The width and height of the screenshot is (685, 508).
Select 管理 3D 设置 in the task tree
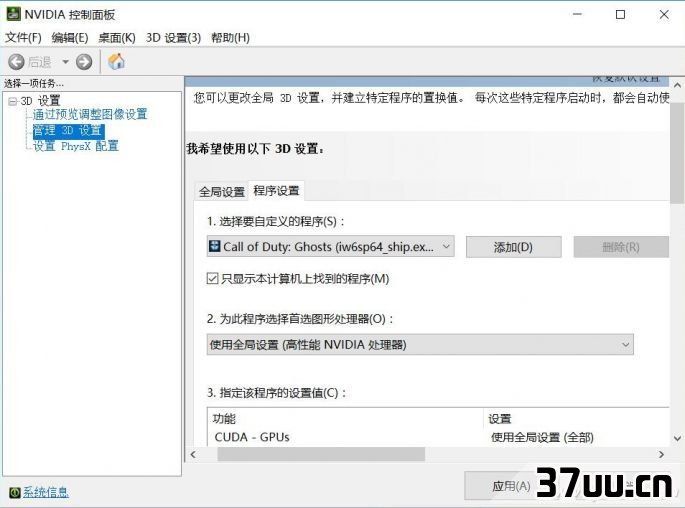(68, 130)
